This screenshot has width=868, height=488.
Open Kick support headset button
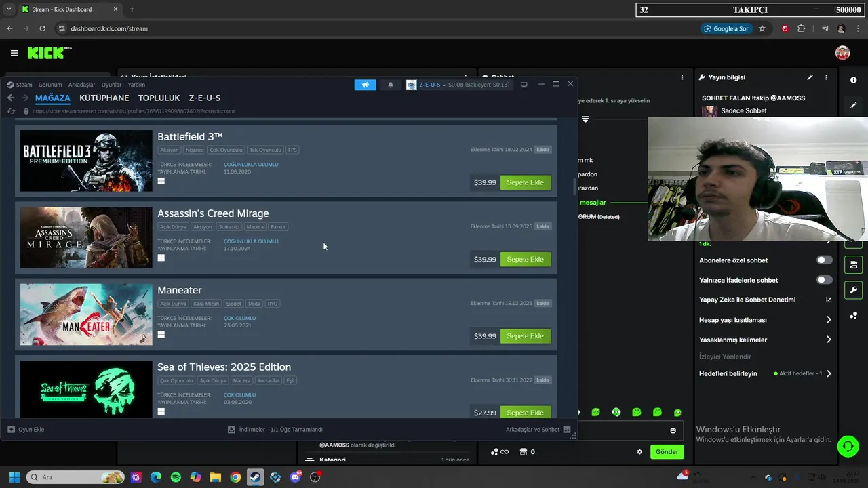click(x=848, y=446)
